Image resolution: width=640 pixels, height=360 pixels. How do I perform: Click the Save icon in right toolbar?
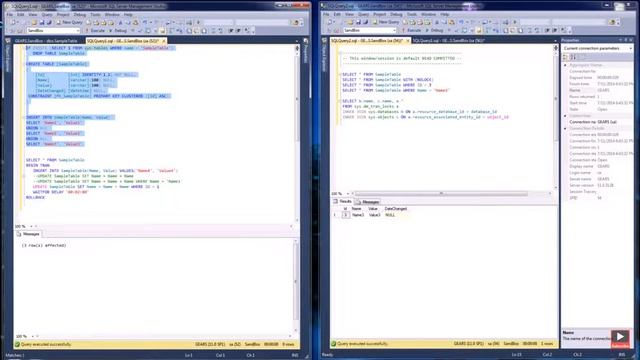click(x=358, y=22)
